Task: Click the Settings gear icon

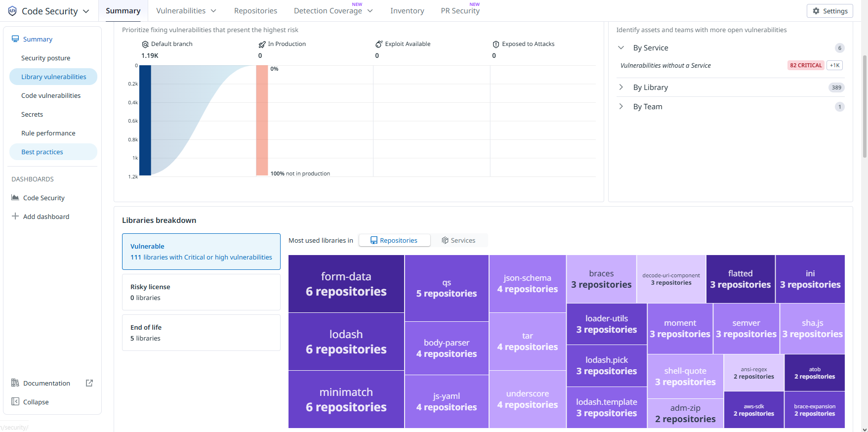Action: (x=816, y=11)
